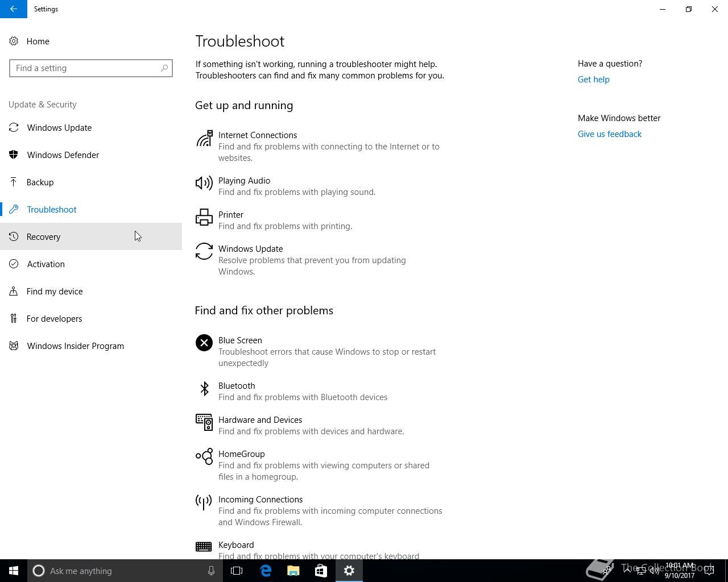Viewport: 728px width, 582px height.
Task: Open the Start menu Windows logo
Action: (x=14, y=571)
